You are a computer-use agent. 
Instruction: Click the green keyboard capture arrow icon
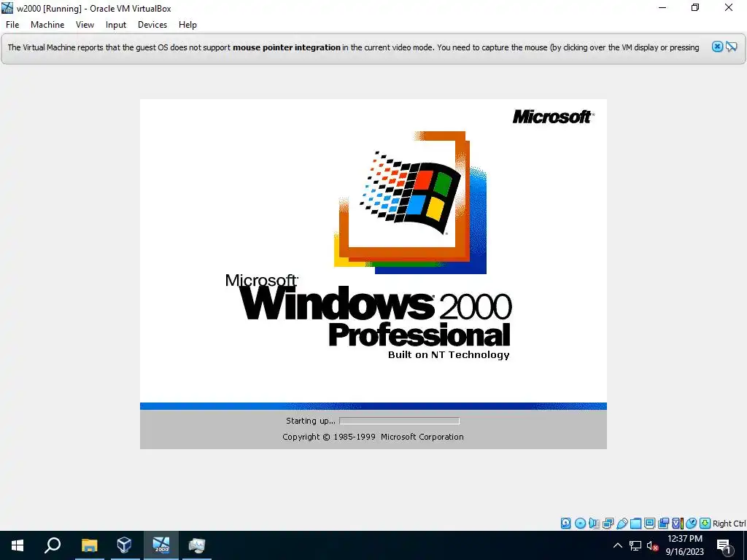[705, 524]
